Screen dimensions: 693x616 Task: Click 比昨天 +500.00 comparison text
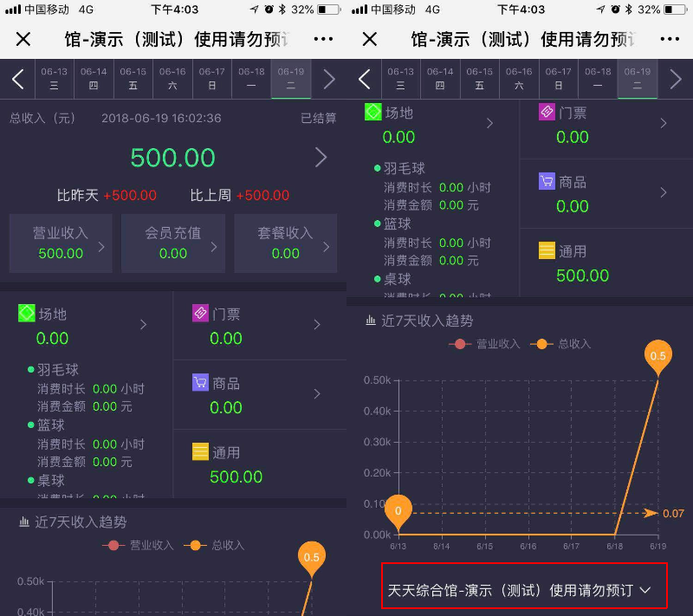tap(107, 195)
